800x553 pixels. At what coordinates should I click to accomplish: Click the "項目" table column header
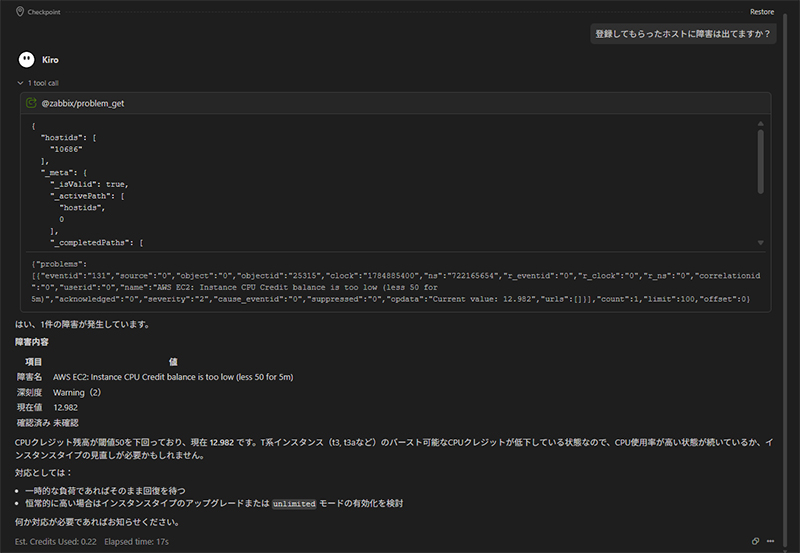(34, 362)
